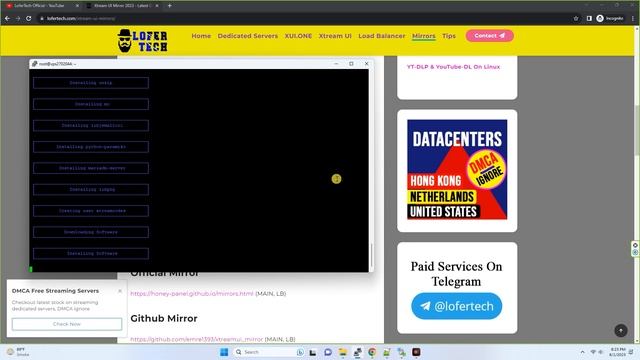
Task: Close the Xtream UI Mirror tab
Action: 157,6
